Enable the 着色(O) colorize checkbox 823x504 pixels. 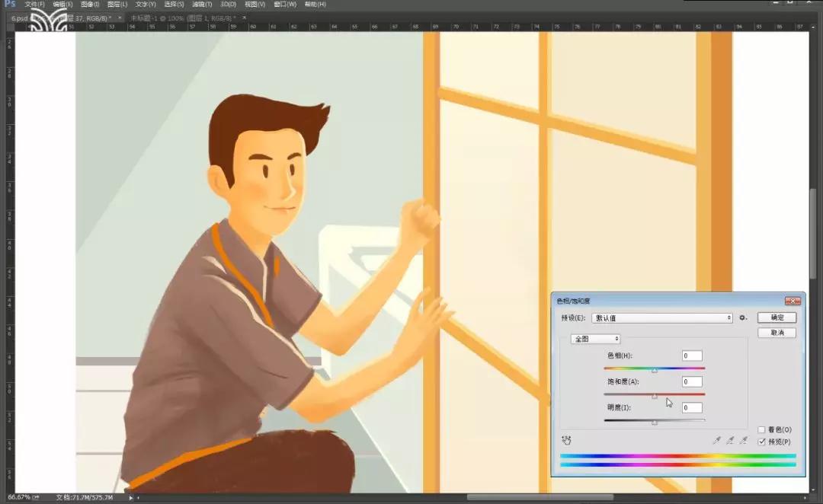(761, 429)
